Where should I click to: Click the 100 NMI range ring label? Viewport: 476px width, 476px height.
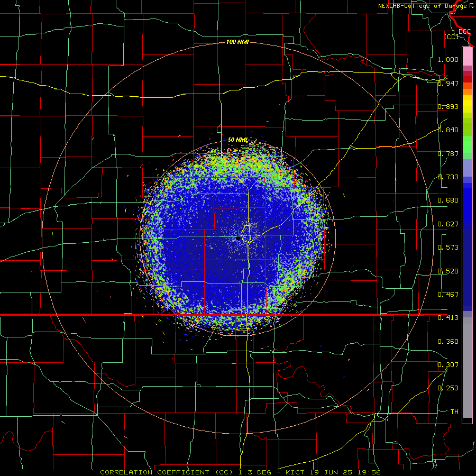pyautogui.click(x=237, y=42)
